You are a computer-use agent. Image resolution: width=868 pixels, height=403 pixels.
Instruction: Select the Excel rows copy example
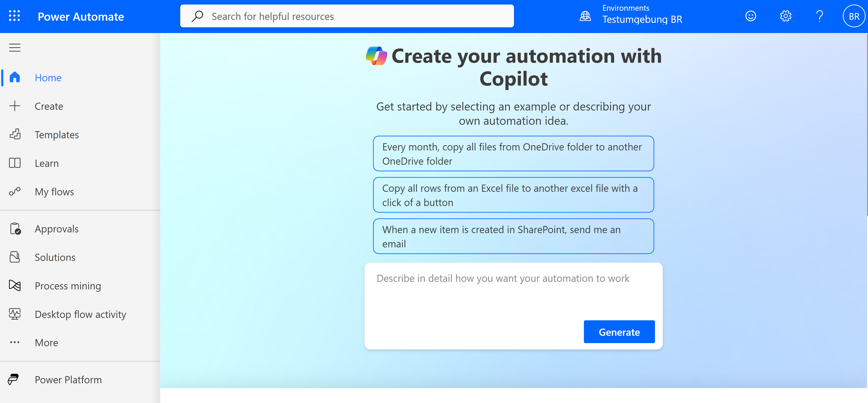coord(513,195)
